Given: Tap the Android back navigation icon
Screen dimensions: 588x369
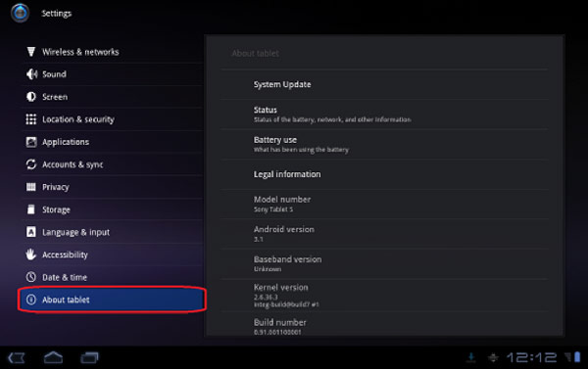Looking at the screenshot, I should 17,358.
